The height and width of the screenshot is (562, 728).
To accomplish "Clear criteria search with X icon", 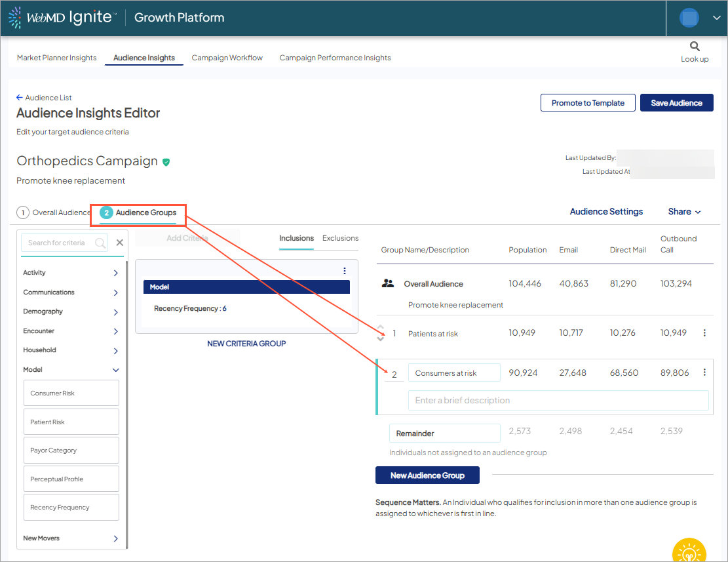I will 119,243.
